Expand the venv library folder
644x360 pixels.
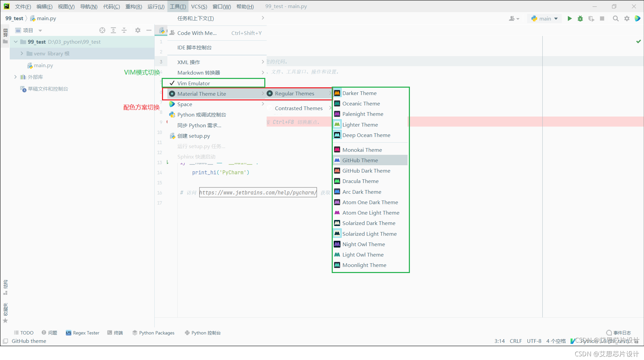coord(22,53)
